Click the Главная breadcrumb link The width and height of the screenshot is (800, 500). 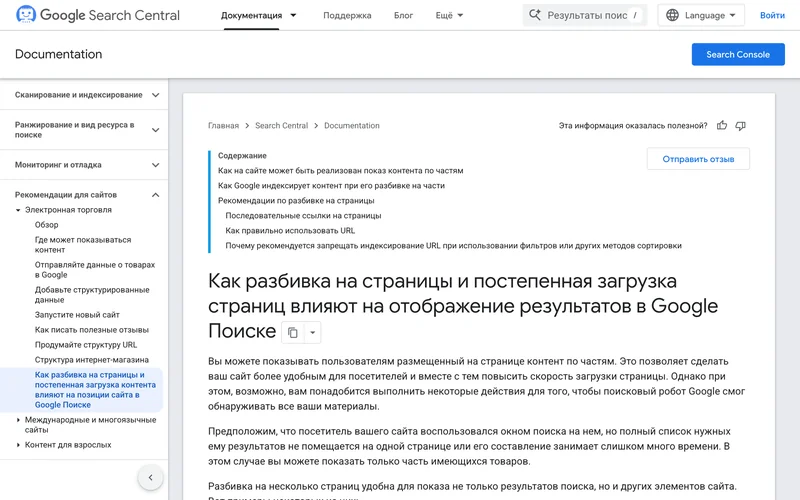[x=223, y=126]
